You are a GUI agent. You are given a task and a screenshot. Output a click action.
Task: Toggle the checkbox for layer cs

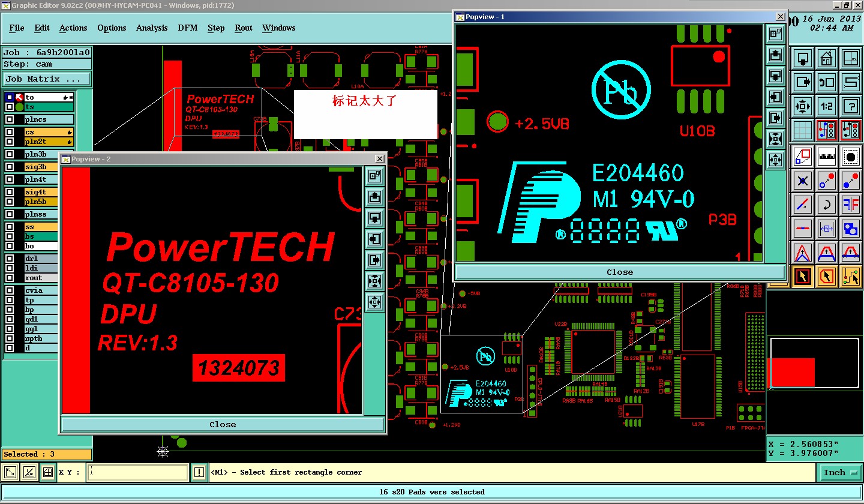10,132
